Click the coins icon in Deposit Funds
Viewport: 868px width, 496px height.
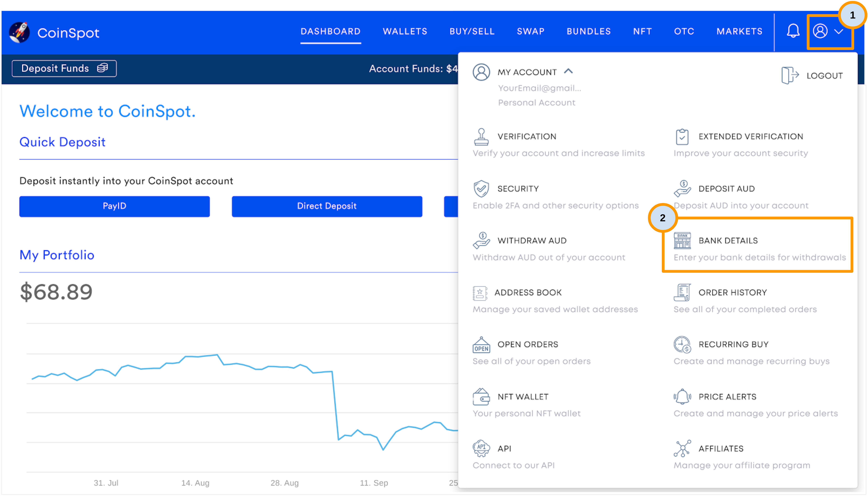(102, 68)
